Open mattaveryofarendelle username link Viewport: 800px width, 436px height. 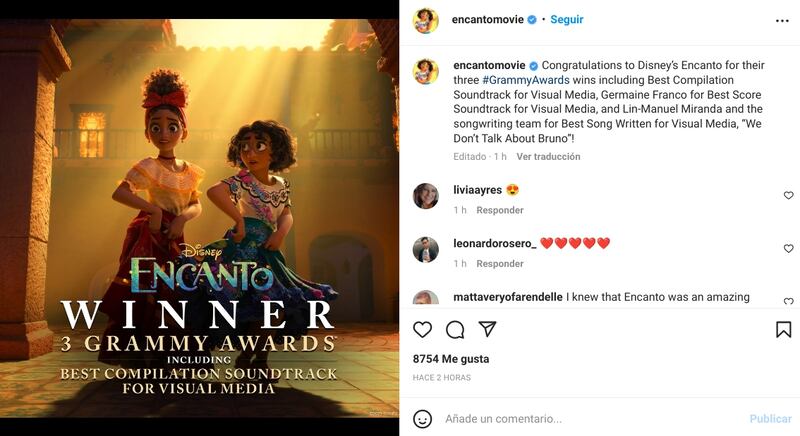(508, 297)
